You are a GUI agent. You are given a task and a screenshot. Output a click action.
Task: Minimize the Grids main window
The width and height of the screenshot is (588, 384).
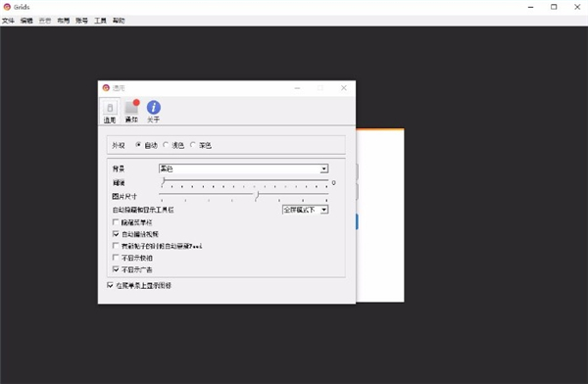point(530,7)
